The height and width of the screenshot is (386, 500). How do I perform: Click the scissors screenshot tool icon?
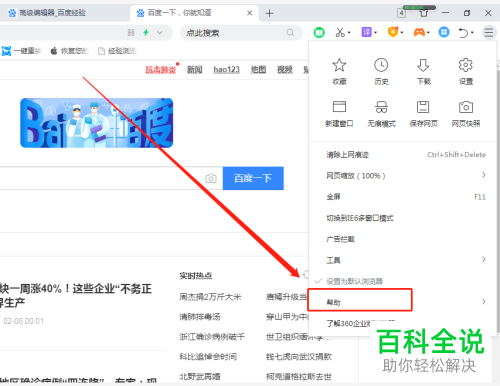pos(340,32)
